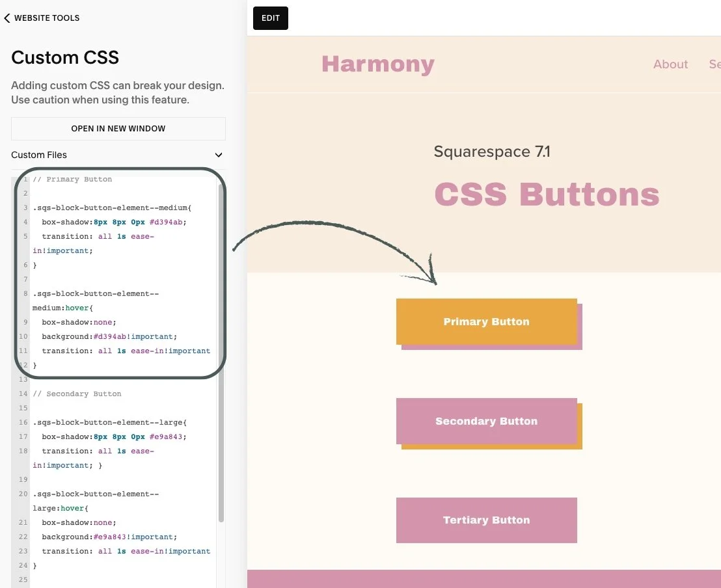Click the 'background:#d394ab!important;' line
This screenshot has height=588, width=721.
click(109, 336)
